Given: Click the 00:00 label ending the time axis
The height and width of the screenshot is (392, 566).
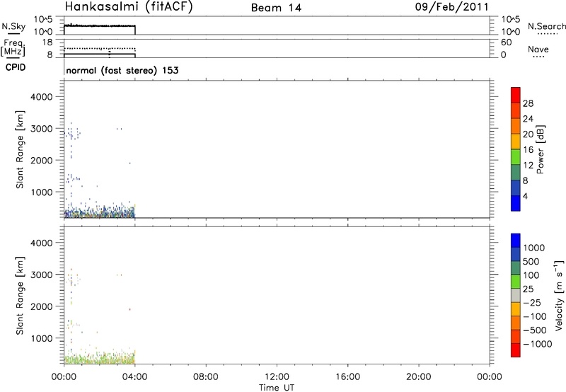Looking at the screenshot, I should coord(490,377).
